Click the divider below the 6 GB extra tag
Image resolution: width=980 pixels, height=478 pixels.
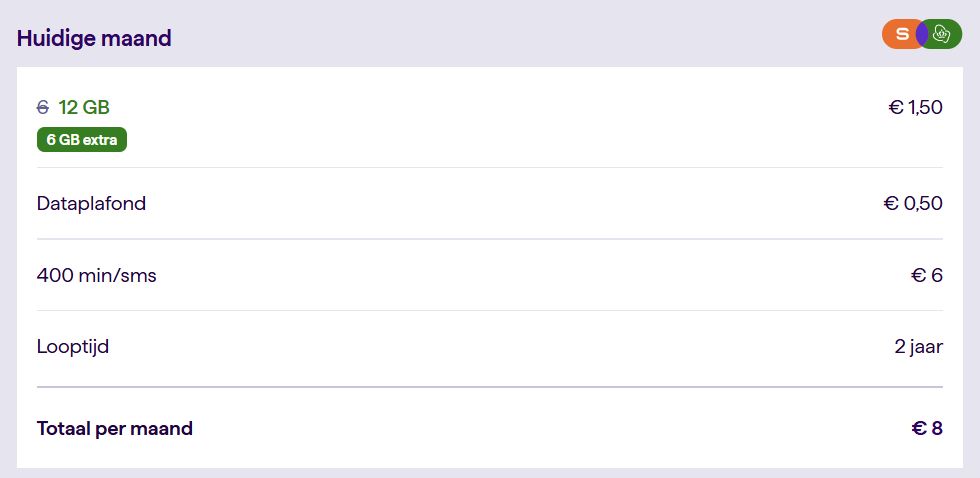(490, 167)
